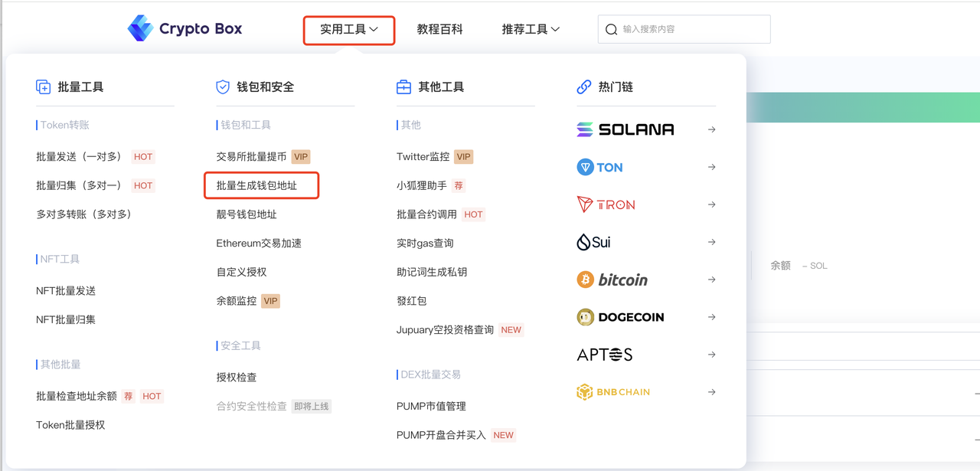This screenshot has height=471, width=980.
Task: Click the TRON chain logo
Action: [x=606, y=204]
